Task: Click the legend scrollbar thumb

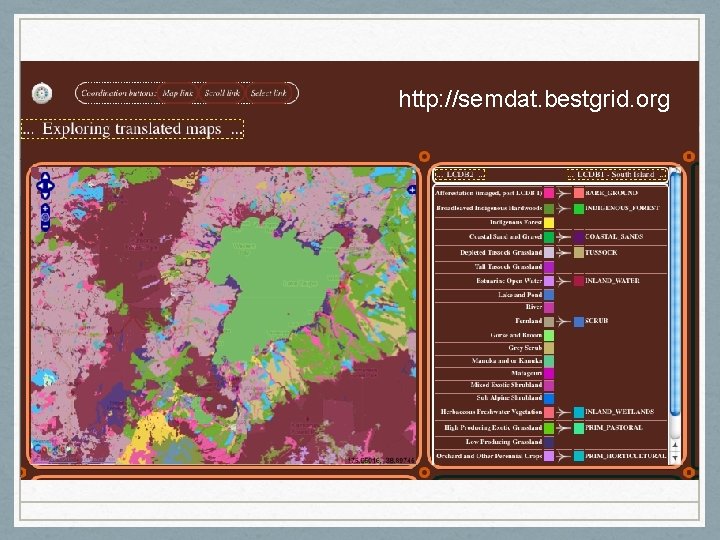Action: [675, 294]
